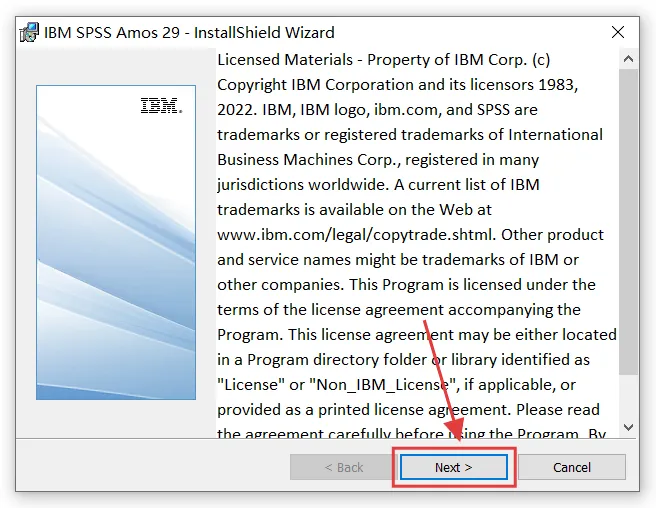Close the InstallShield Wizard window
The image size is (656, 508).
pos(618,32)
